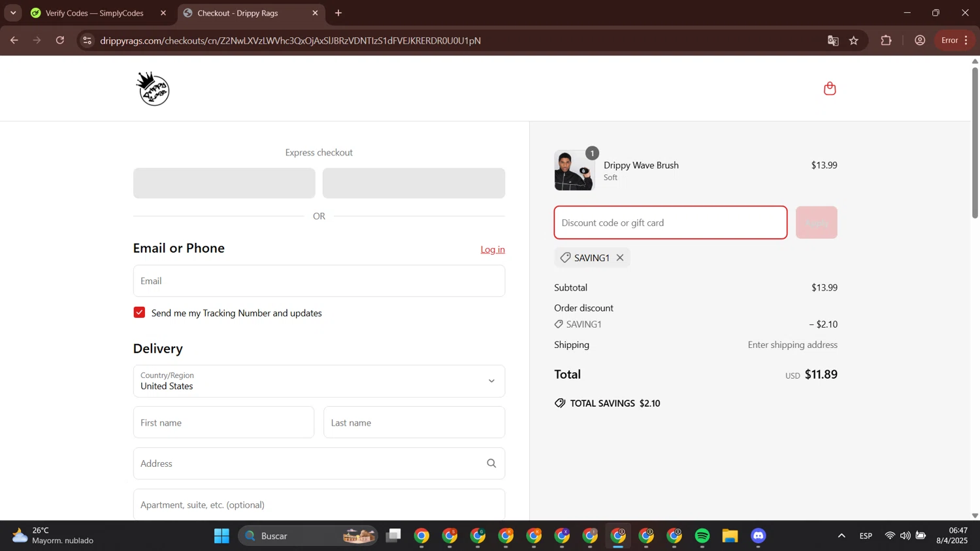The image size is (980, 551).
Task: View site information icon in address bar
Action: click(87, 40)
